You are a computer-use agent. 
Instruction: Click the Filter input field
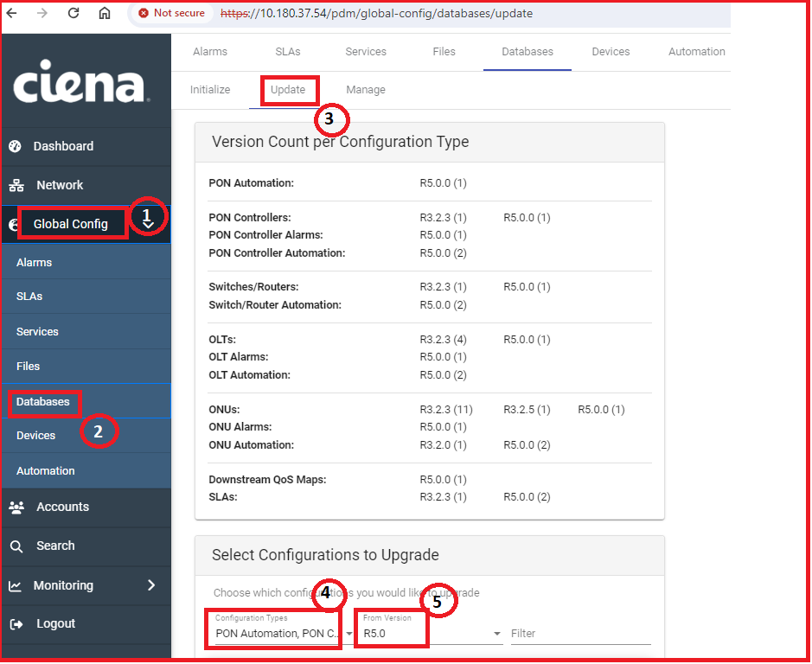(x=580, y=634)
